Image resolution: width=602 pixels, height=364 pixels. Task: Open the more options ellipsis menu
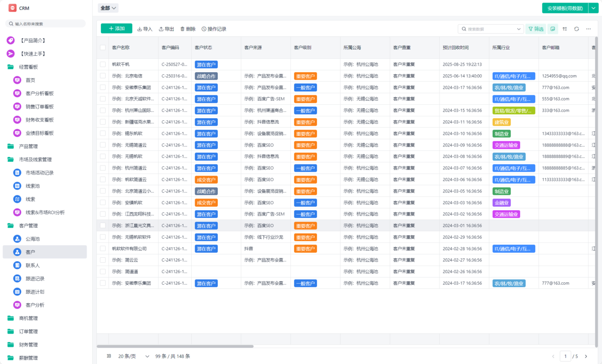(589, 29)
